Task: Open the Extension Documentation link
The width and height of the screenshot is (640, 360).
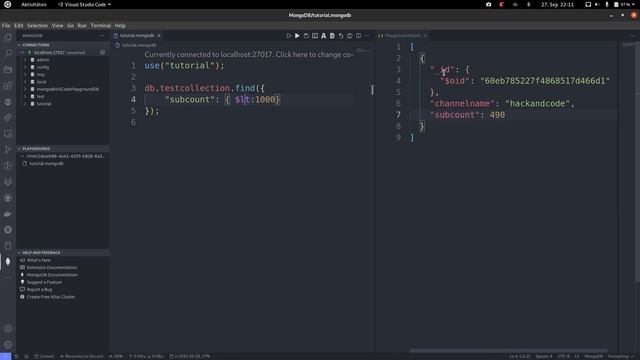Action: 52,268
